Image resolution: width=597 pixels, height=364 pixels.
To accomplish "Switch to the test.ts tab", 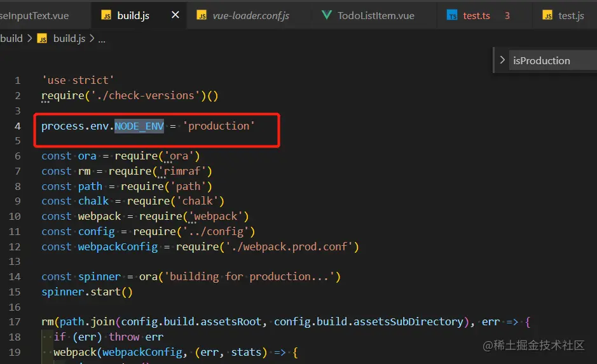I will tap(484, 15).
